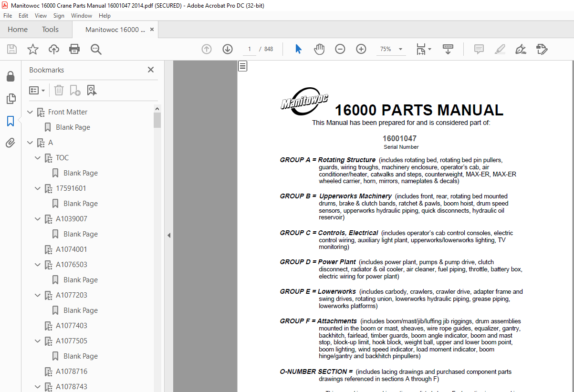Collapse the A1077505 bookmark
Screen dimensions: 574x392
coord(38,341)
